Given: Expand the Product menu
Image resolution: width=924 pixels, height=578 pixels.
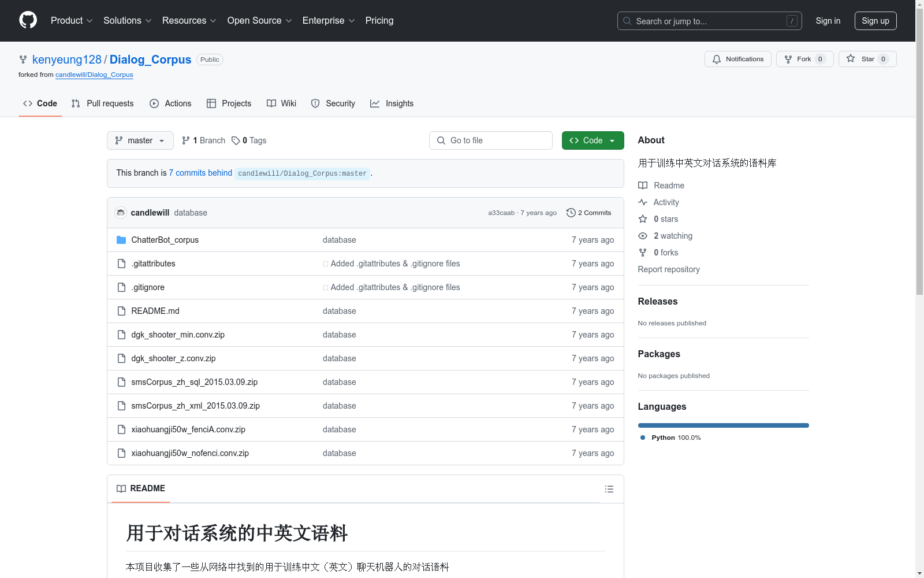Looking at the screenshot, I should [x=72, y=21].
